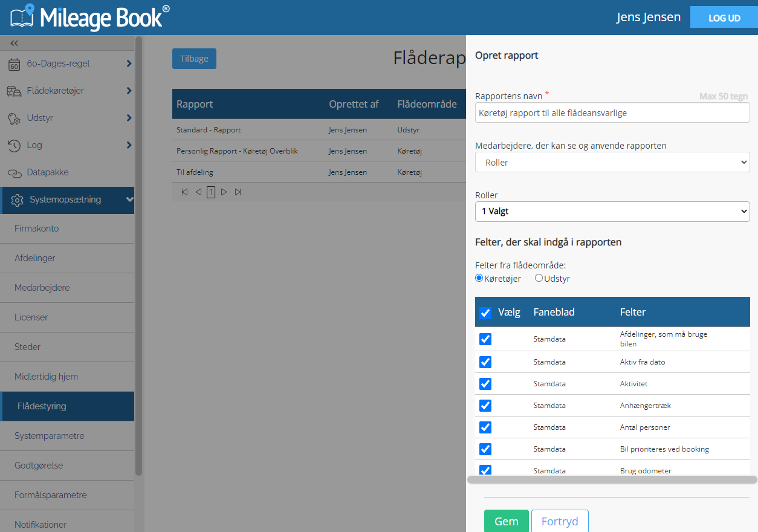Go to the first page of the report list
Image resolution: width=758 pixels, height=532 pixels.
click(184, 192)
